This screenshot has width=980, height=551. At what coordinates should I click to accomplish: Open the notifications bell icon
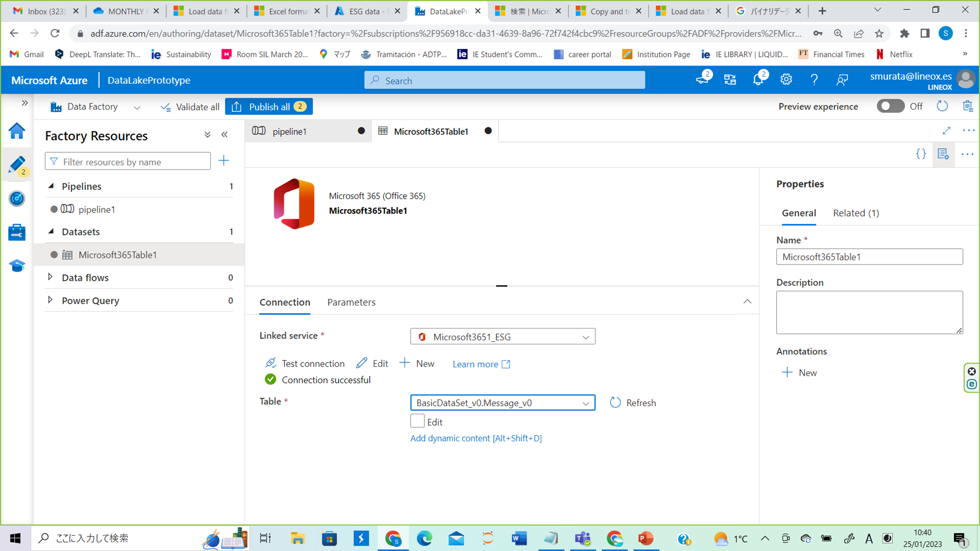click(x=758, y=79)
